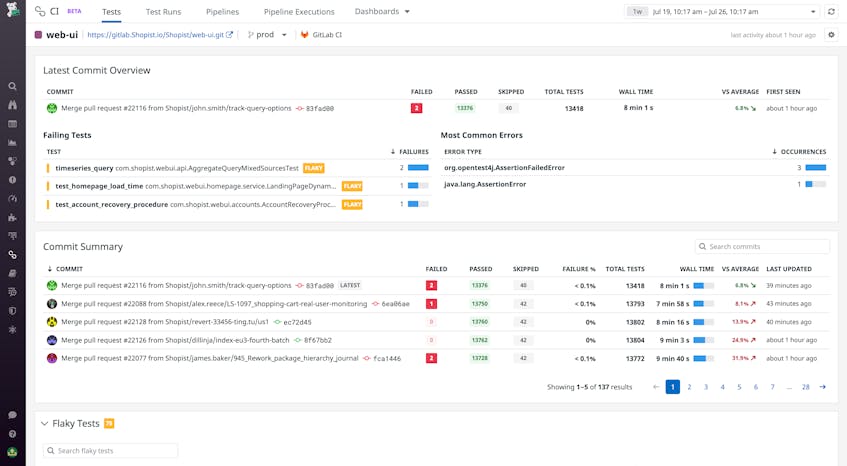The height and width of the screenshot is (466, 847).
Task: Click the green user avatar in sidebar
Action: [x=12, y=453]
